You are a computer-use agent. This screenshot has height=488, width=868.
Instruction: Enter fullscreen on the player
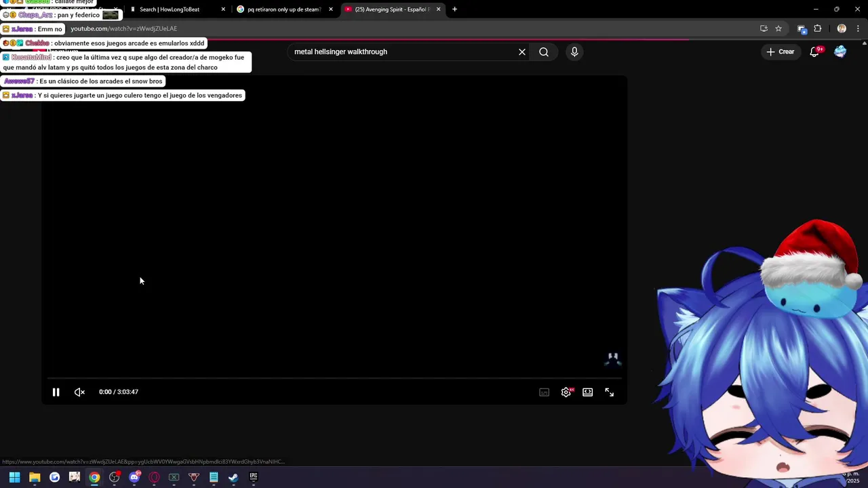[610, 392]
